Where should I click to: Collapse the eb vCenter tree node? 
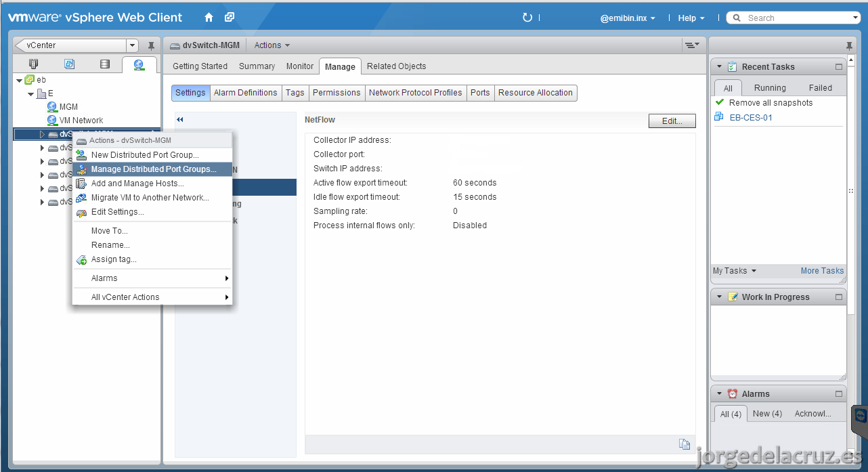(19, 80)
